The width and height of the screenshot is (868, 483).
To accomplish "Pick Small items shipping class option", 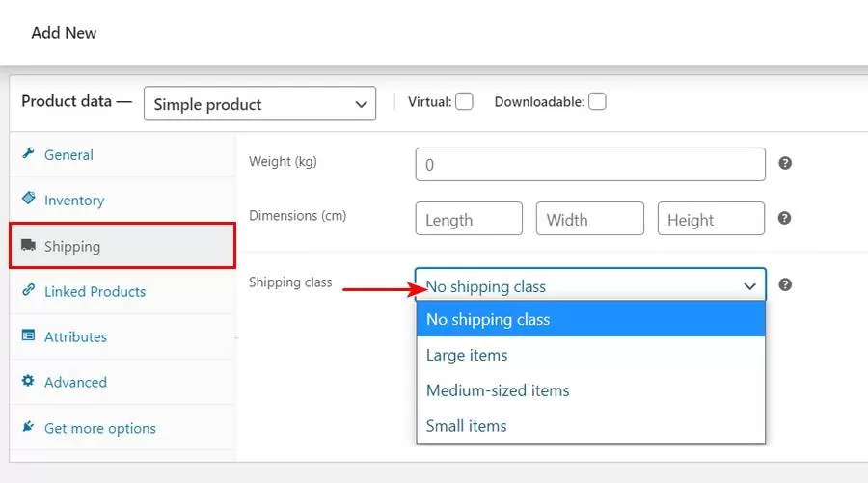I will 466,426.
